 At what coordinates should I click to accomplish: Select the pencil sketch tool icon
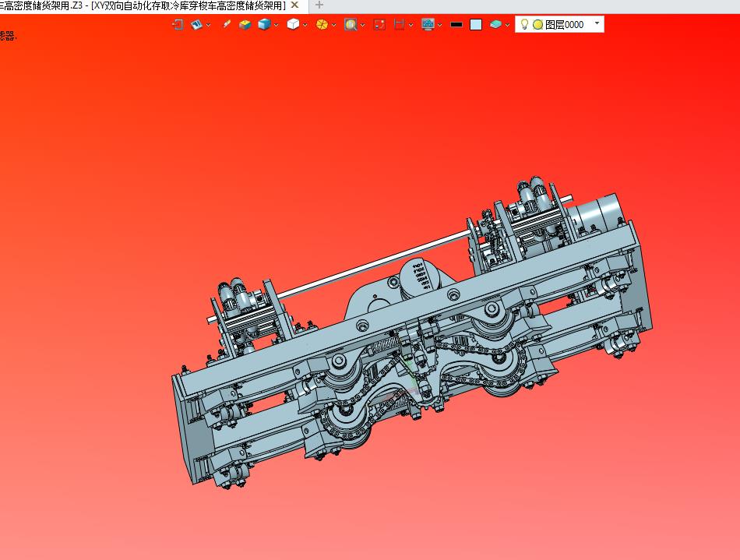click(x=227, y=24)
